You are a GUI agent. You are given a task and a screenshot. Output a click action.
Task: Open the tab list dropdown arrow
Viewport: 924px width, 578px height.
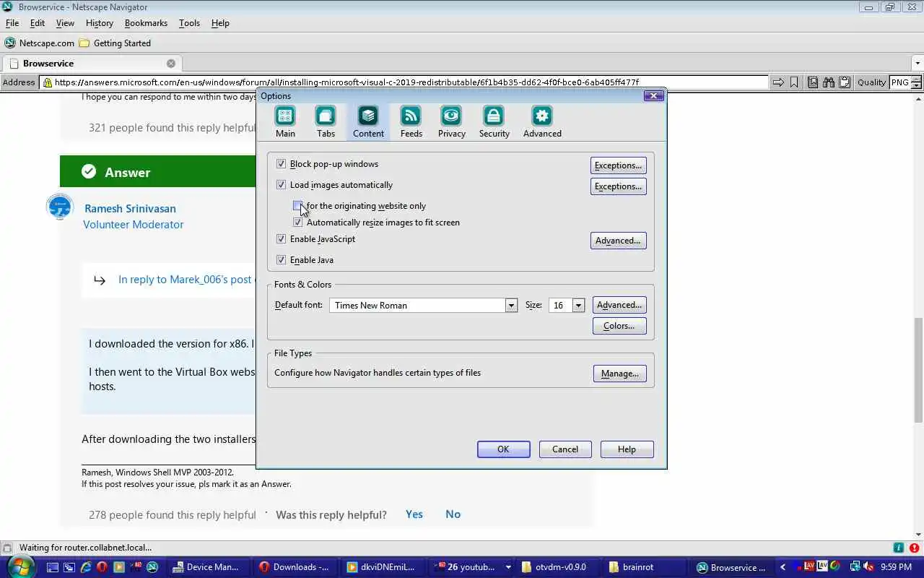(918, 63)
